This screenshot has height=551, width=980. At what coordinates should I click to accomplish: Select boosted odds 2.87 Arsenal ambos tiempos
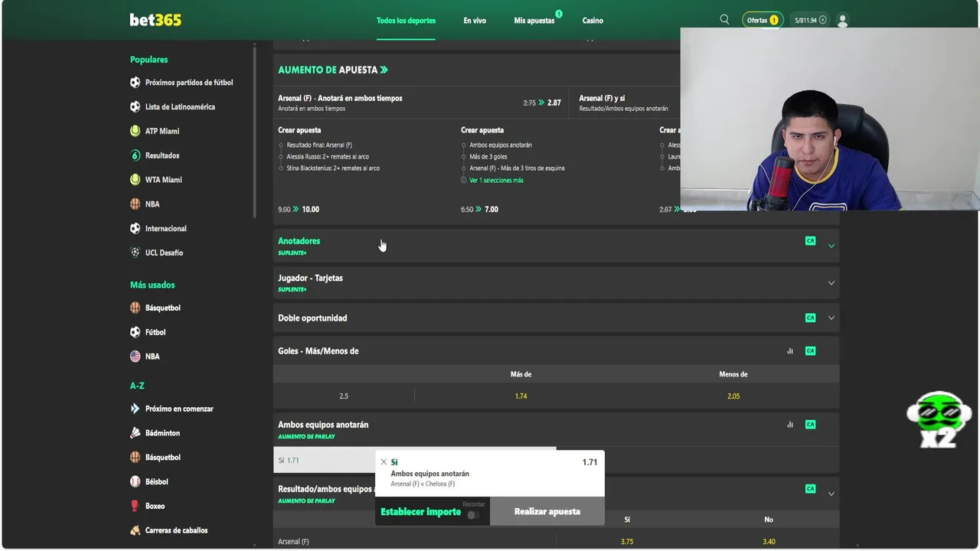click(554, 103)
